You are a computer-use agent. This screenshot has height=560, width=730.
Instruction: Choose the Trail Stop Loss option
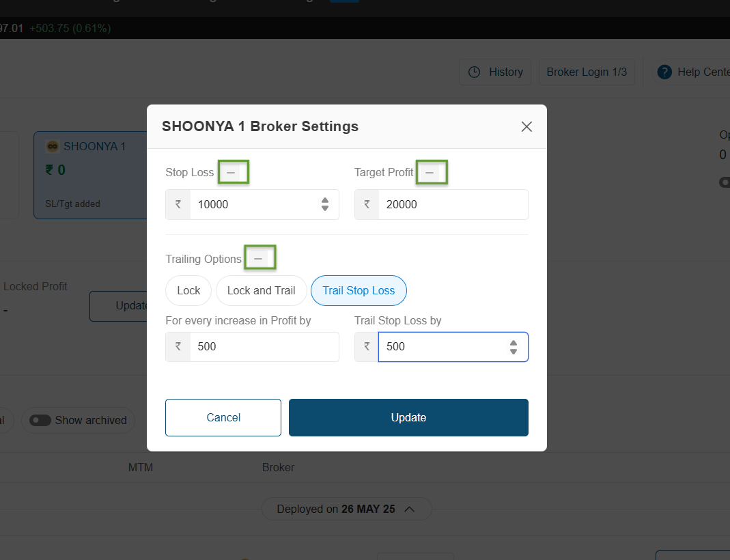pos(359,291)
